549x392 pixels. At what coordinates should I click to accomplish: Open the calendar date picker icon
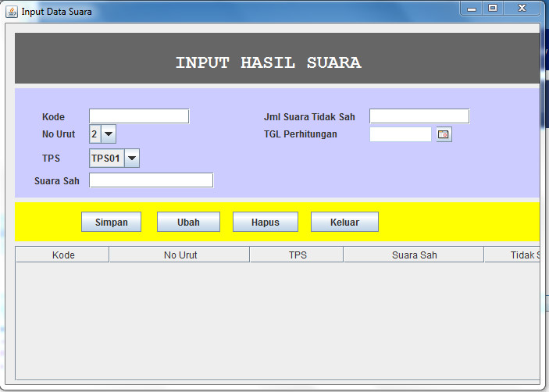point(444,134)
